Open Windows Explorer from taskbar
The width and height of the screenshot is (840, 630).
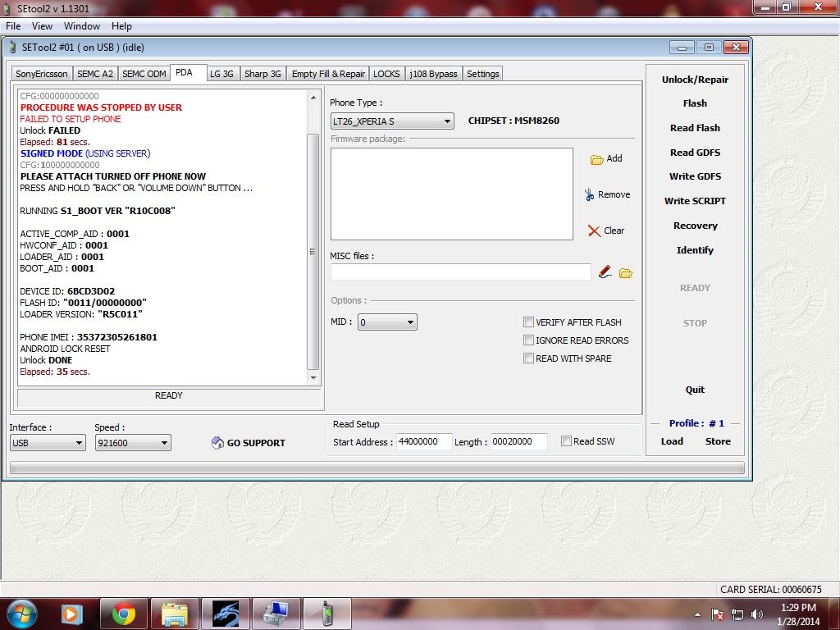tap(175, 614)
